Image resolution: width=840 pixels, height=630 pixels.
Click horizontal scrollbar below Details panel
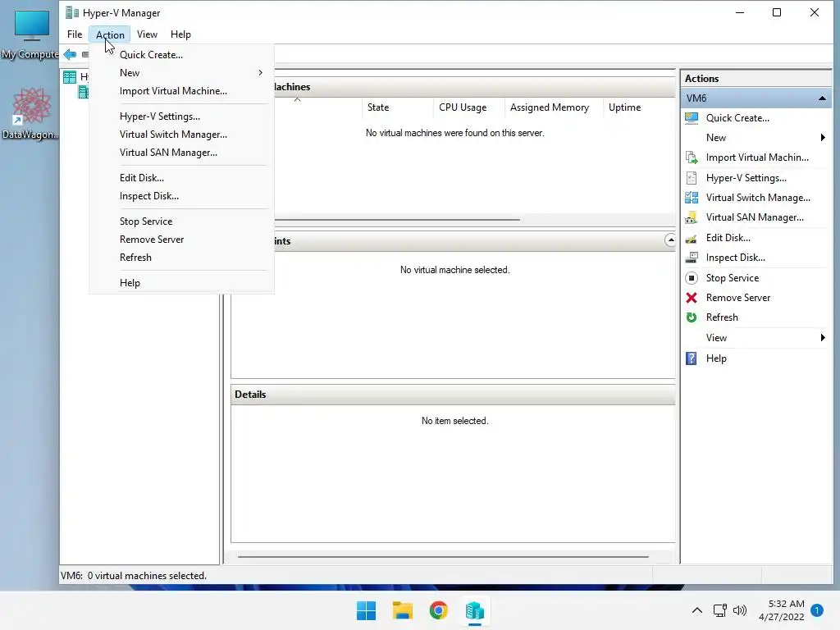(443, 557)
